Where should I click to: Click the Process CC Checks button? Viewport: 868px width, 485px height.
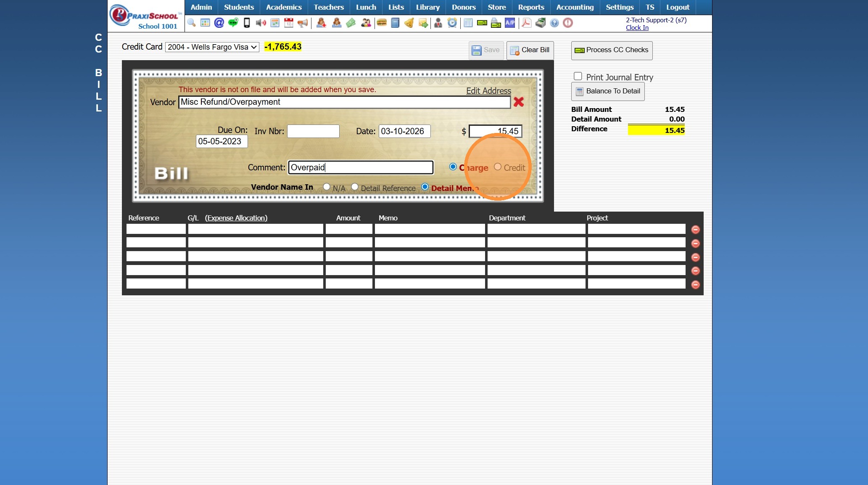[612, 50]
